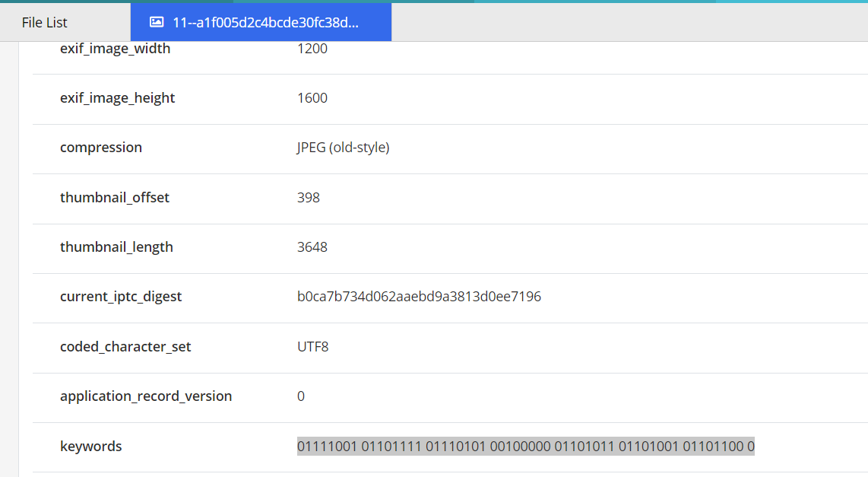Click the compression field name
The height and width of the screenshot is (477, 868).
tap(101, 148)
